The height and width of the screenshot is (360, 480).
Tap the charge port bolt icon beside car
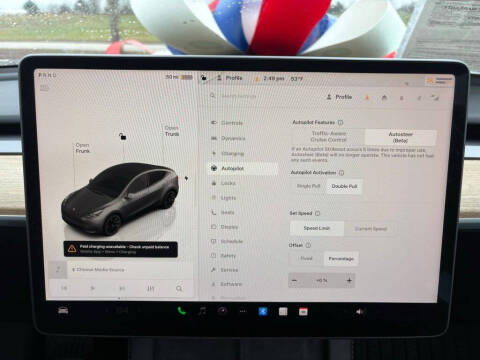186,178
